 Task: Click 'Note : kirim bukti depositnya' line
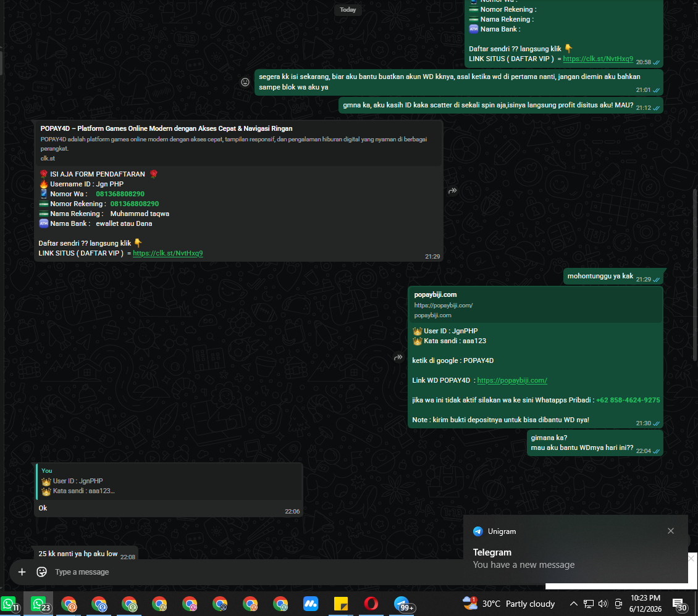pos(501,420)
